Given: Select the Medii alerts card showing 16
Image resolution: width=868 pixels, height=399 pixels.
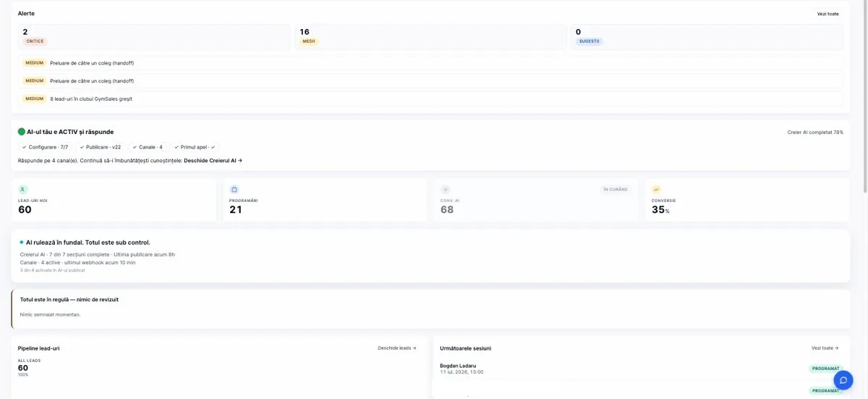Looking at the screenshot, I should pos(430,37).
